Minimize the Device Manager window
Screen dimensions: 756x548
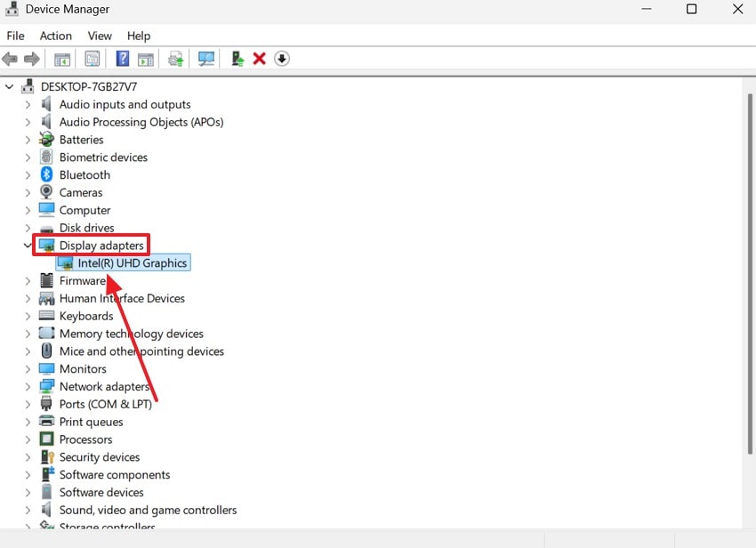(x=646, y=9)
